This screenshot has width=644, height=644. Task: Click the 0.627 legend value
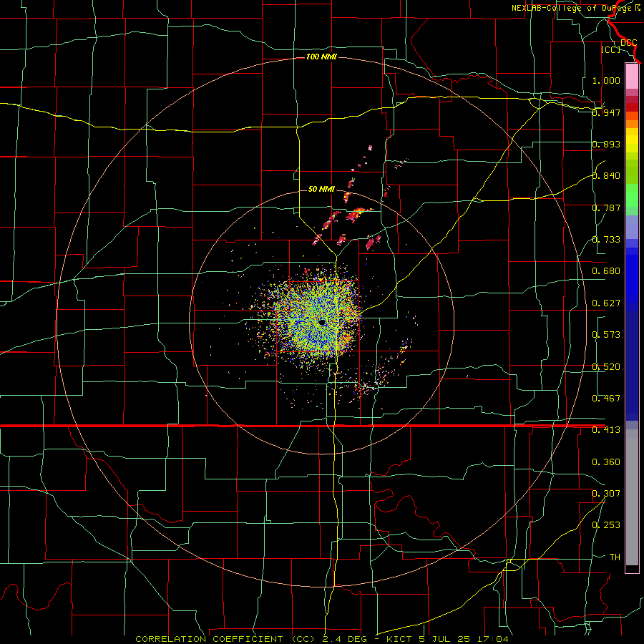[x=606, y=303]
